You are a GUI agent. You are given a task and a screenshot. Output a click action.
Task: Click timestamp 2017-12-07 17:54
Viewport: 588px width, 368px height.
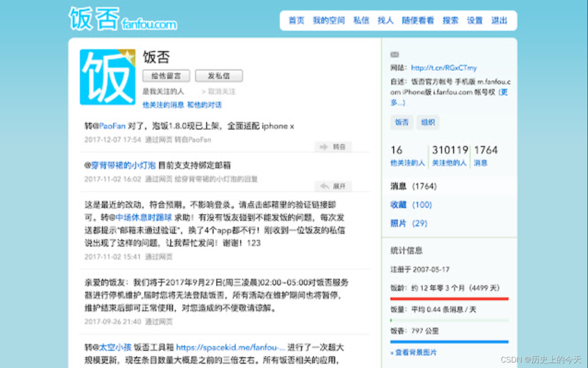tap(113, 140)
